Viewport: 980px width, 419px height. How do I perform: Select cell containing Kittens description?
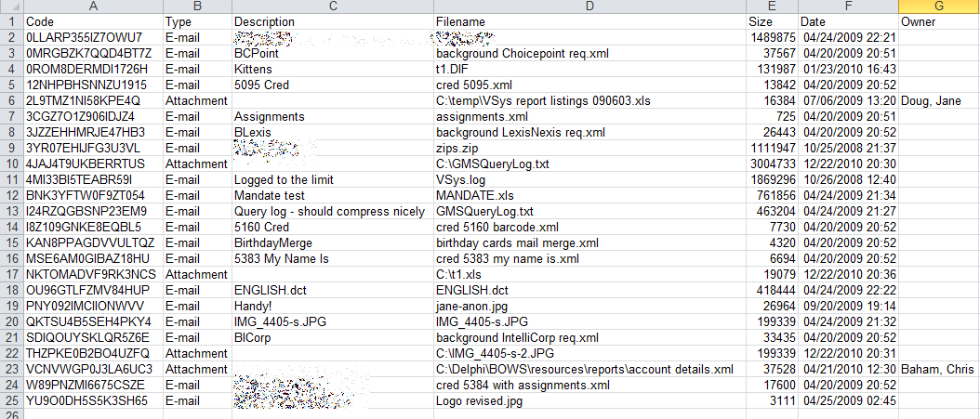[331, 69]
